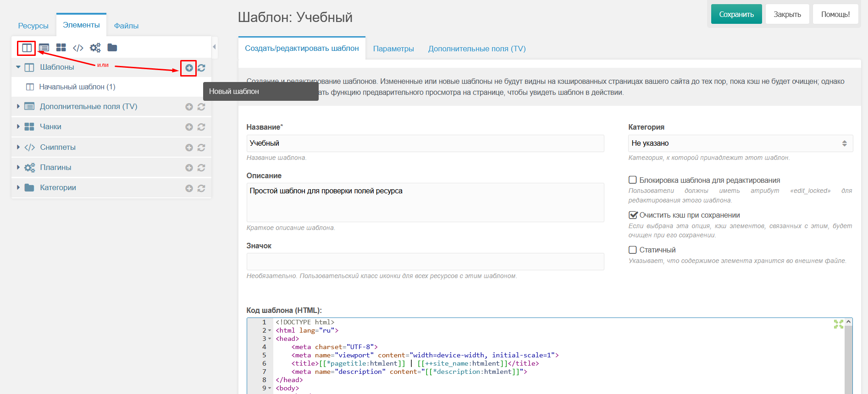Click the Значок input field
This screenshot has height=394, width=868.
click(425, 262)
